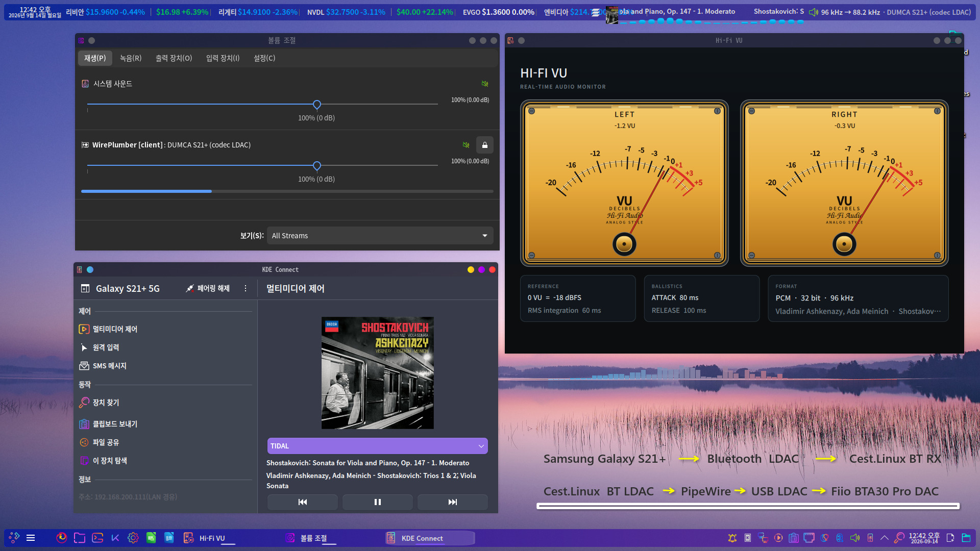This screenshot has width=980, height=551.
Task: Expand the TIDAL player selection dropdown
Action: tap(378, 446)
